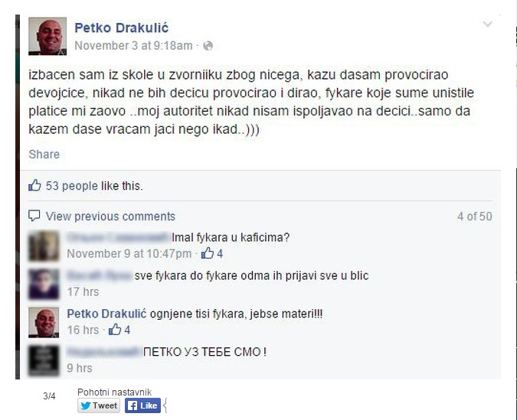The image size is (517, 420).
Task: Click the public globe privacy icon
Action: 208,46
